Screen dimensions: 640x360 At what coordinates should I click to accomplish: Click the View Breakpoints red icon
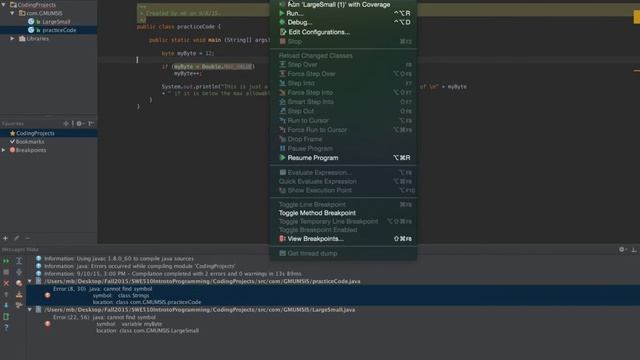tap(282, 239)
